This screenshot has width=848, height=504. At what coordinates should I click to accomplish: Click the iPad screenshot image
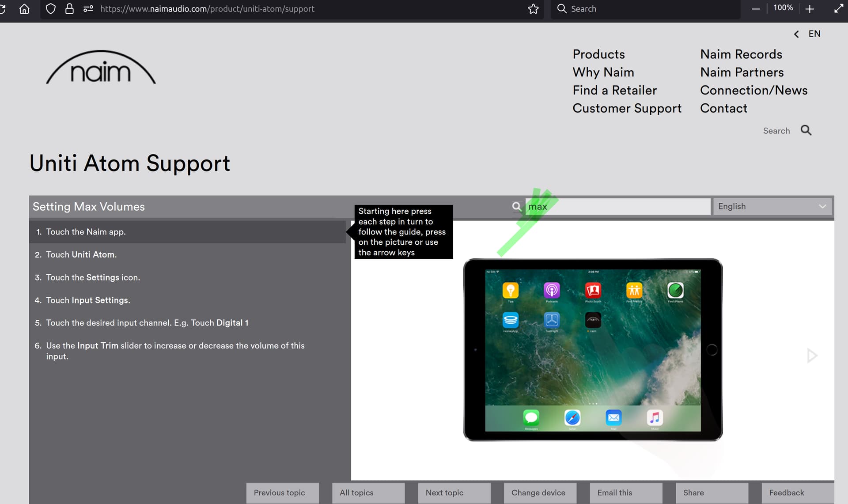[593, 350]
